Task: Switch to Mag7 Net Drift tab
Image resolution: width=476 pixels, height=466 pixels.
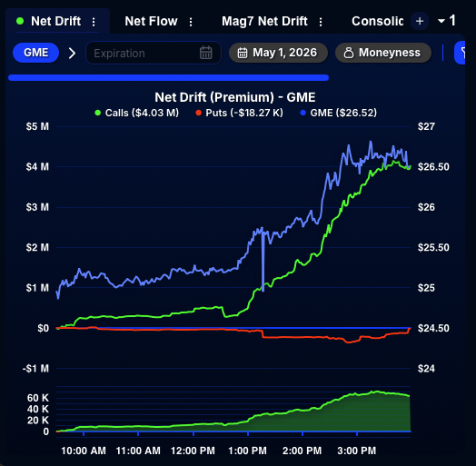Action: click(264, 21)
